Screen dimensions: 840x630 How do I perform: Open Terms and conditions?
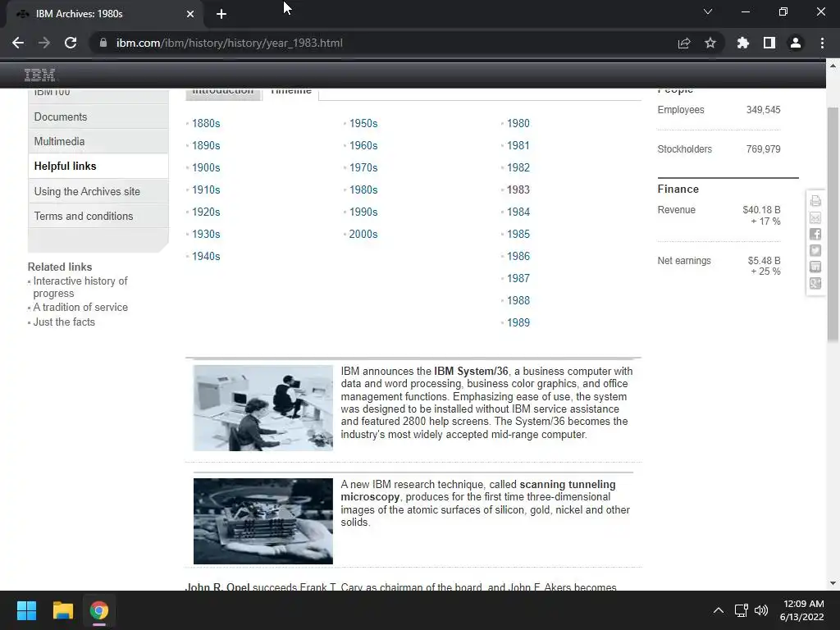click(x=98, y=216)
